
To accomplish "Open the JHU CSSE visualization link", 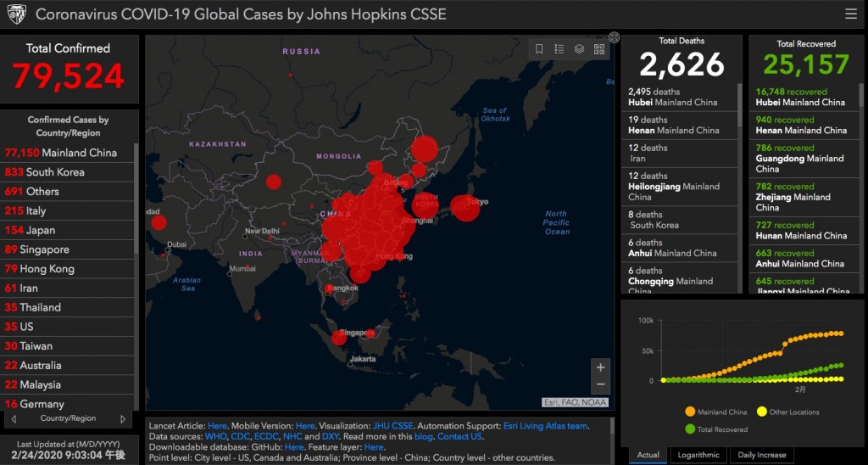I will point(392,426).
